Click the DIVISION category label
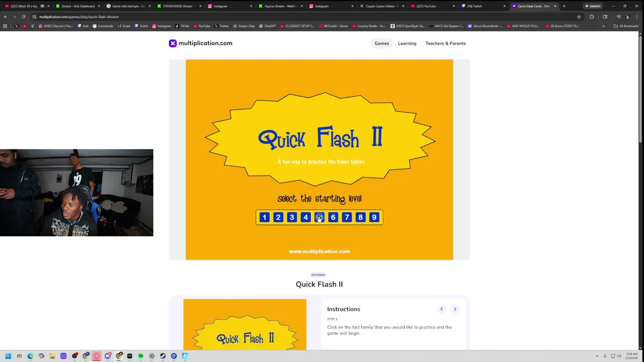The width and height of the screenshot is (644, 362). (x=318, y=275)
